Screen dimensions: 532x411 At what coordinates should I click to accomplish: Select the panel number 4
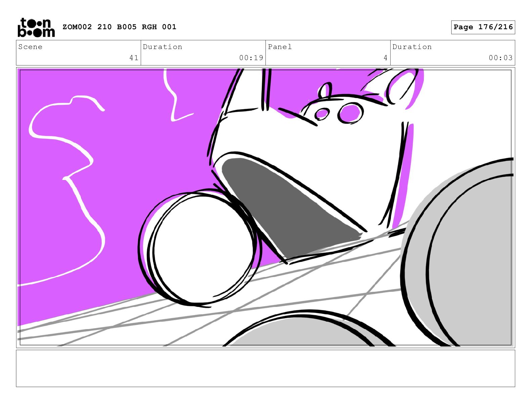[386, 58]
